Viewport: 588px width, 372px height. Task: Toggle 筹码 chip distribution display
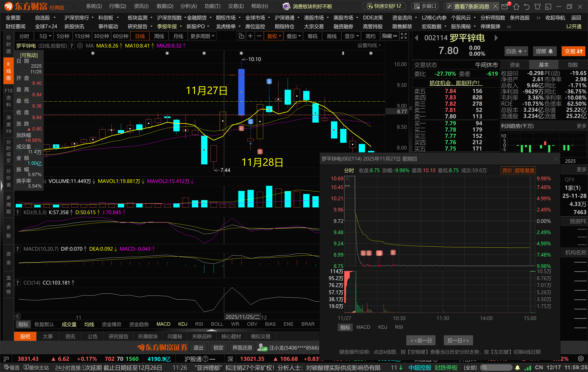coord(312,36)
